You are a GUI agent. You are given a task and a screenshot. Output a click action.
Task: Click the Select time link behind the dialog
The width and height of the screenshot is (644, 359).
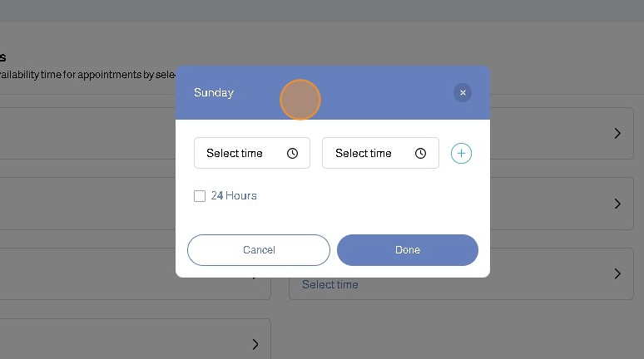[x=330, y=285]
